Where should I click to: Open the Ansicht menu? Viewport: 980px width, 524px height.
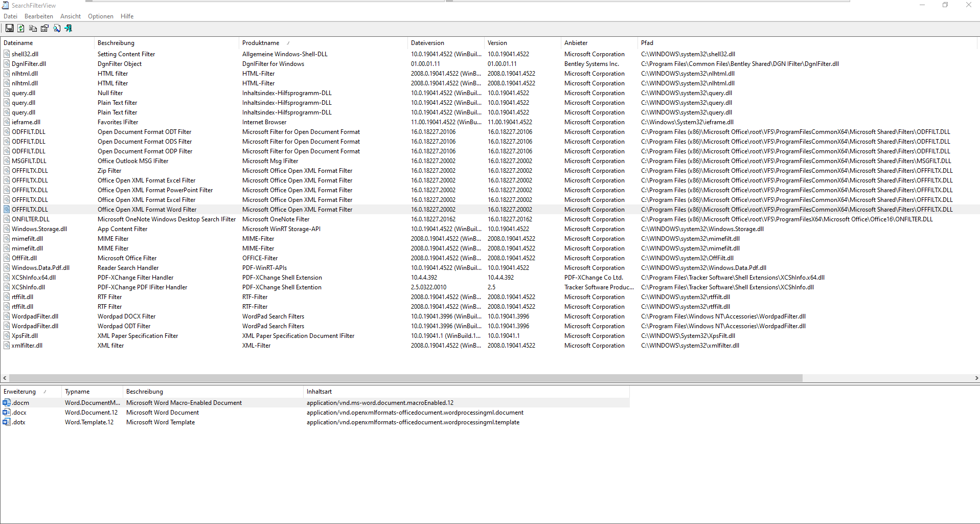(x=71, y=16)
